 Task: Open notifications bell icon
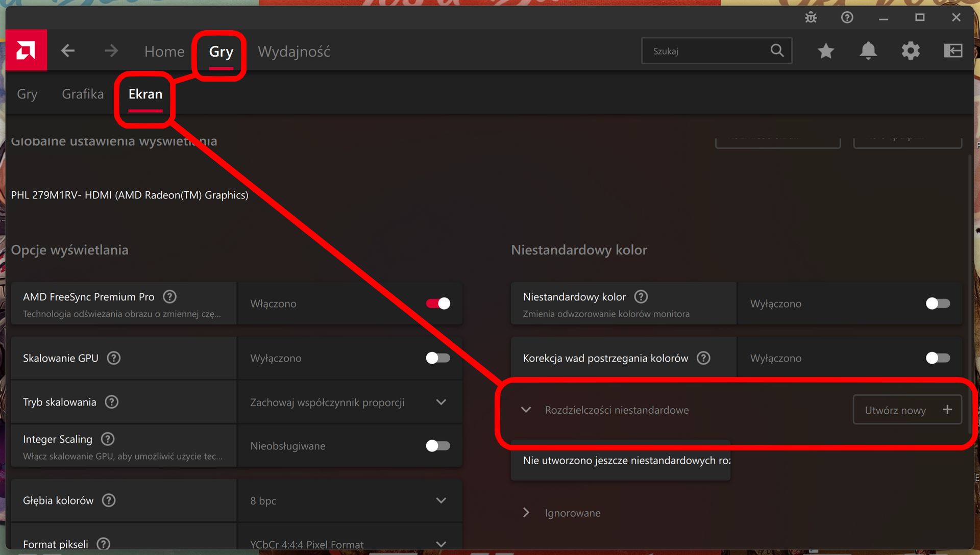(868, 51)
